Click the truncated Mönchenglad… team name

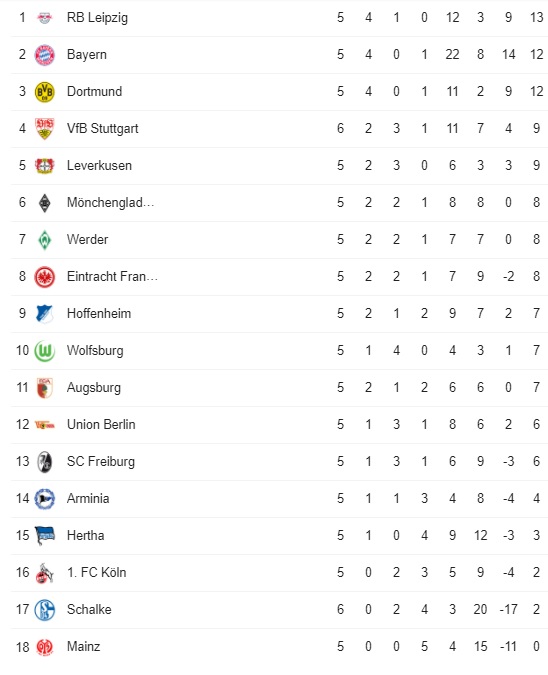(x=111, y=202)
